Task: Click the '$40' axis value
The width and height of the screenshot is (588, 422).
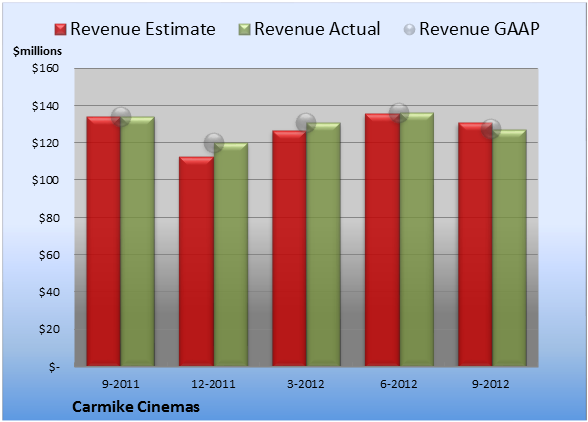Action: (49, 292)
